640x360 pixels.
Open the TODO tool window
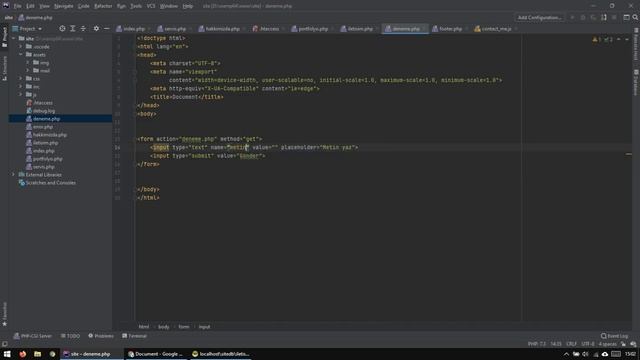(x=70, y=336)
